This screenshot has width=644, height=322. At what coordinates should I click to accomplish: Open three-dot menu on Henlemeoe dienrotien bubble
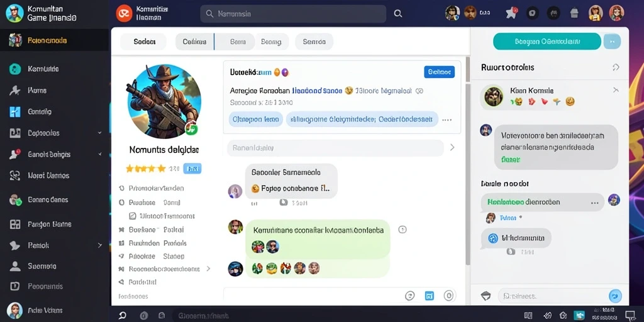tap(594, 203)
